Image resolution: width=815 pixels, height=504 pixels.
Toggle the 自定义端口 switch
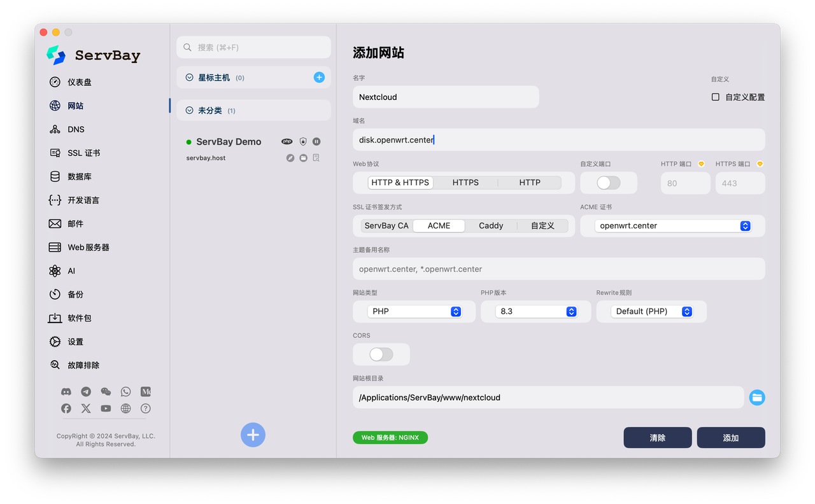tap(608, 183)
